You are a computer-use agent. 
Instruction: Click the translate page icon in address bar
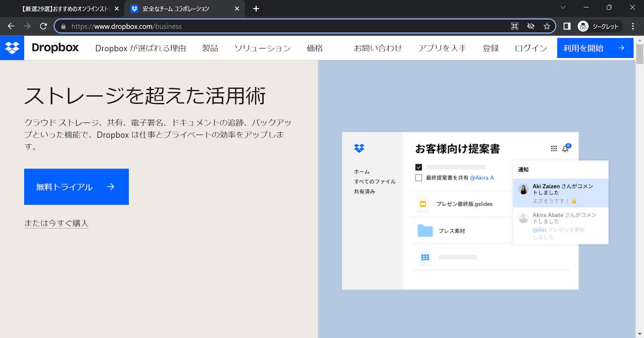click(x=514, y=26)
